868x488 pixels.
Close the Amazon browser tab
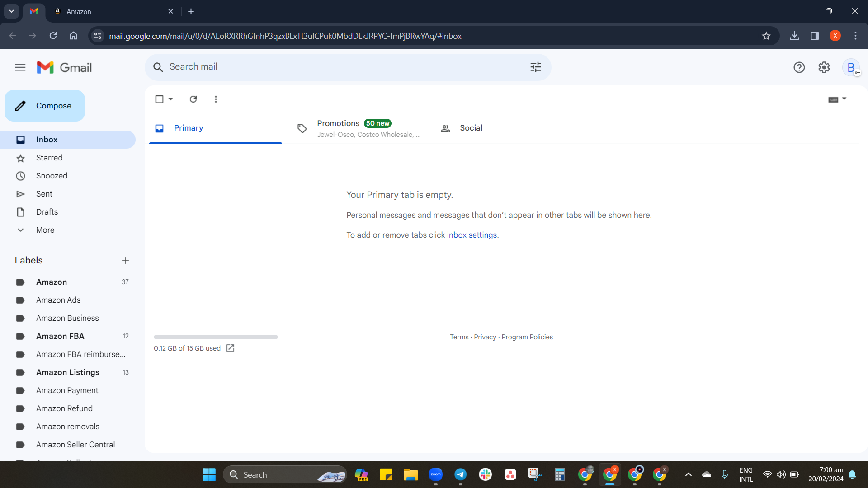coord(170,11)
